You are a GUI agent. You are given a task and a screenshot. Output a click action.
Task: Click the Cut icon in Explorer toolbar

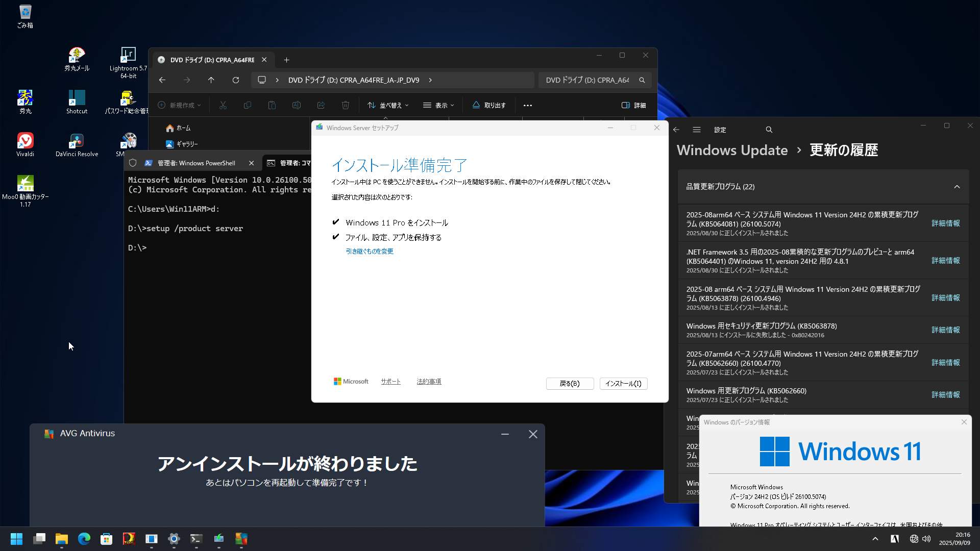coord(223,105)
